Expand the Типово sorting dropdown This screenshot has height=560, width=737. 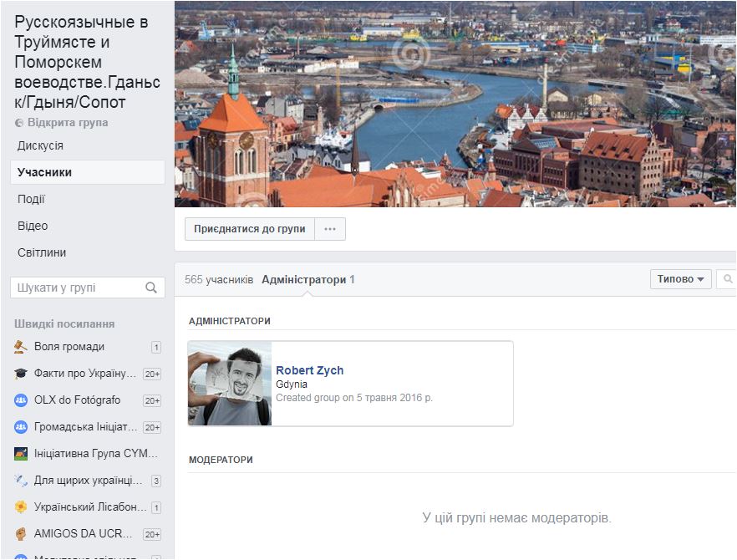(x=680, y=279)
